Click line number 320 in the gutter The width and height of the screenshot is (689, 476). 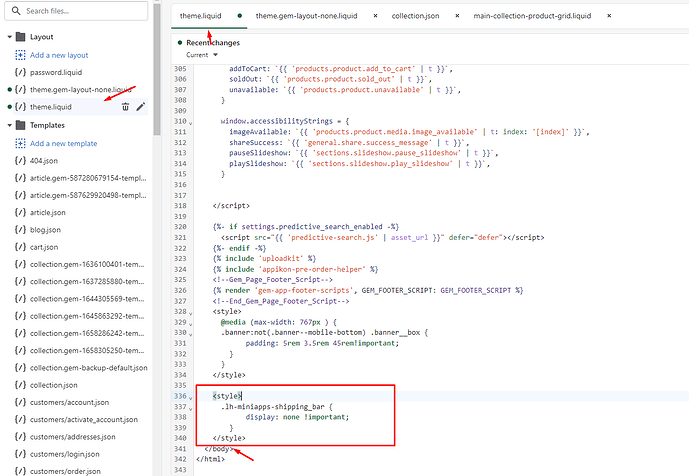[x=180, y=227]
